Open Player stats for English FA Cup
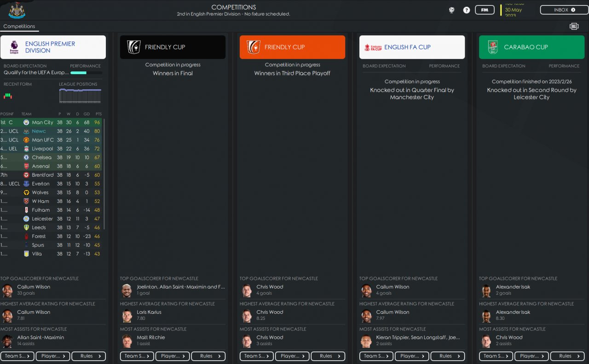The image size is (589, 364). 412,356
